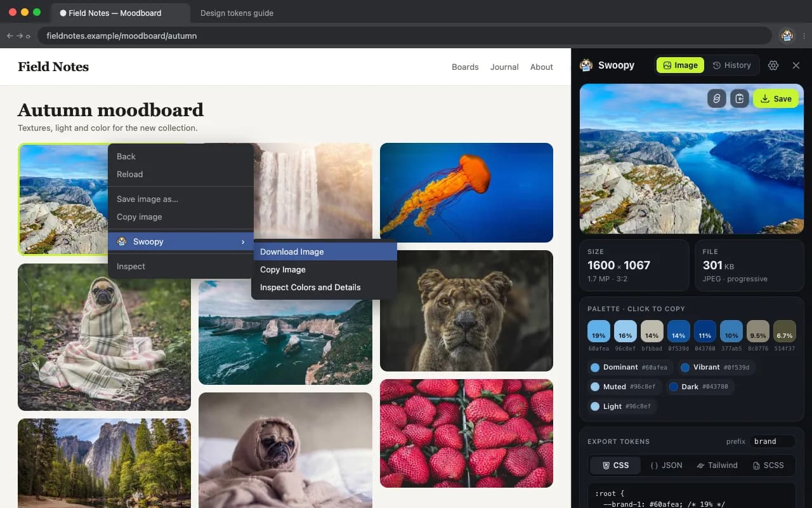The width and height of the screenshot is (812, 508).
Task: Switch to the Design tokens guide browser tab
Action: coord(237,13)
